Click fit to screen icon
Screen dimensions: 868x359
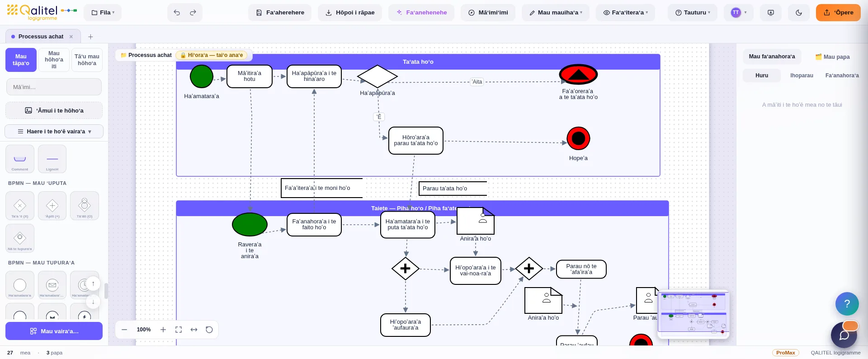pyautogui.click(x=179, y=330)
